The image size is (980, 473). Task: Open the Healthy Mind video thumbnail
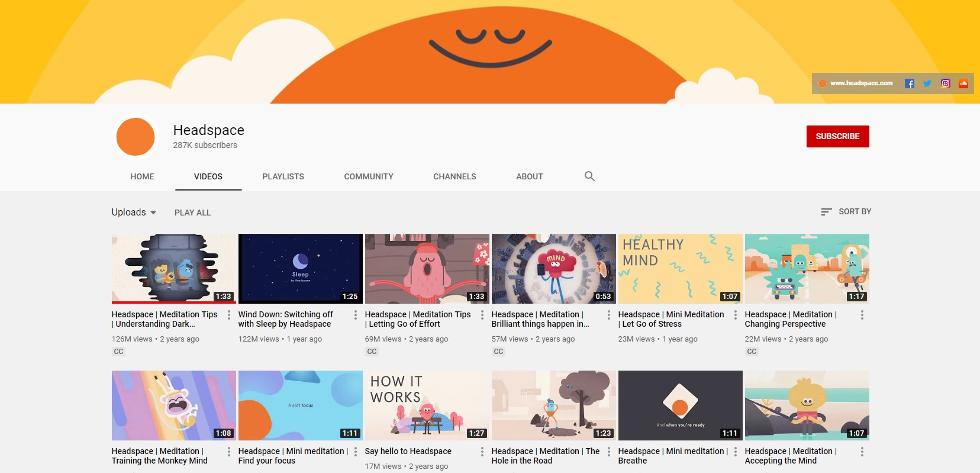point(680,269)
